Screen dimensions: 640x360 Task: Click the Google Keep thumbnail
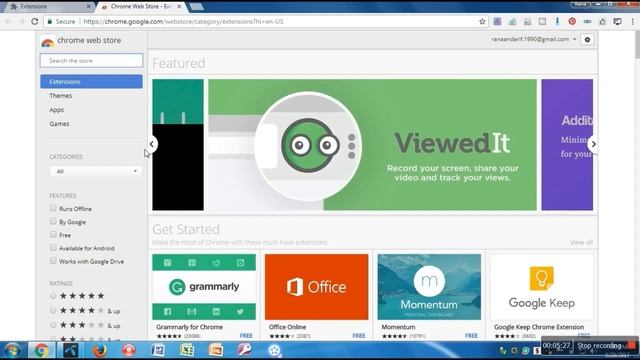tap(542, 287)
